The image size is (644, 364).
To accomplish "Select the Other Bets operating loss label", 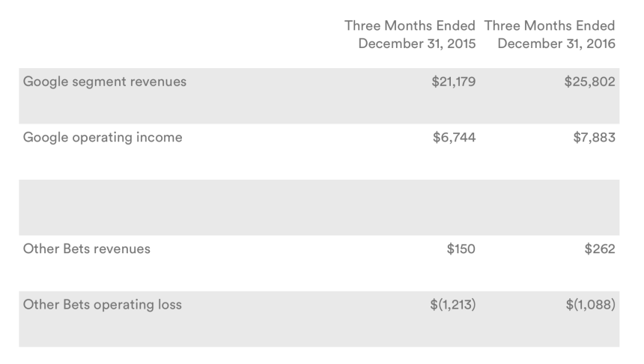I will (x=103, y=305).
